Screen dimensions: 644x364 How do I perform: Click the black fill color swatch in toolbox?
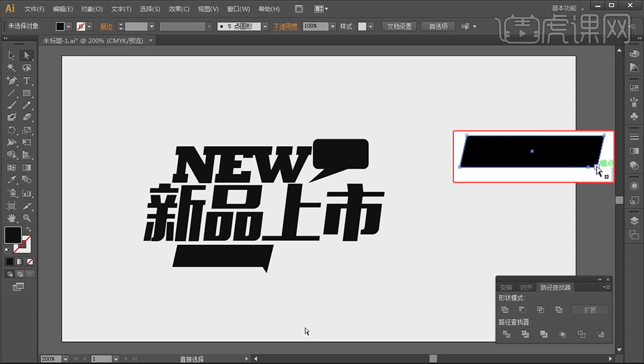point(13,235)
